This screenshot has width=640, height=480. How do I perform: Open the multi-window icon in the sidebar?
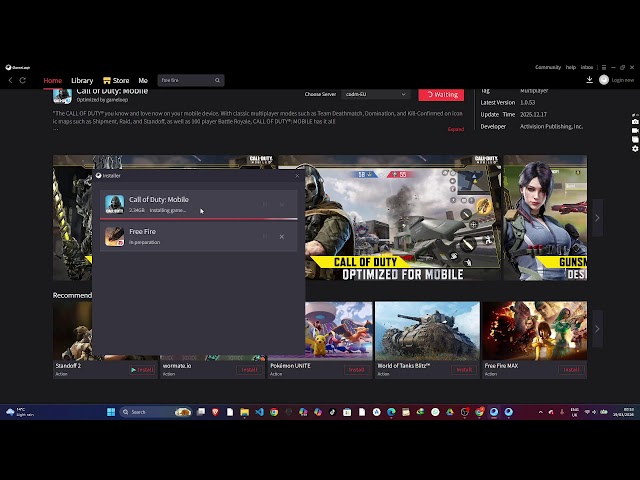click(635, 140)
